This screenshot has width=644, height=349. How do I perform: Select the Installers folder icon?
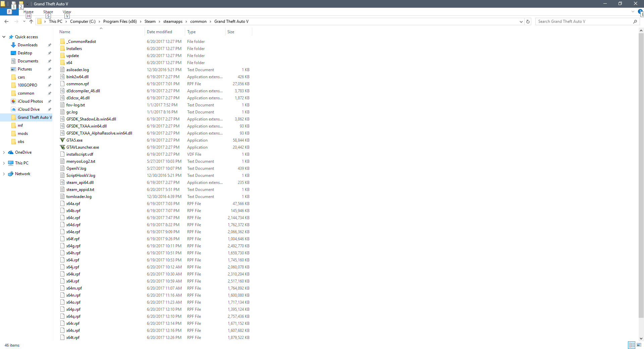click(x=62, y=49)
